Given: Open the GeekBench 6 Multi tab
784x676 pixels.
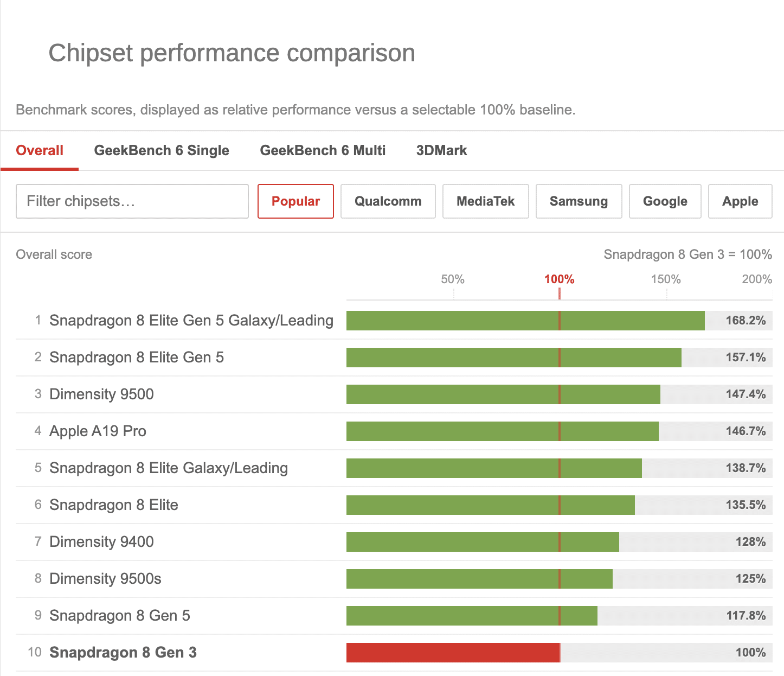Looking at the screenshot, I should (323, 150).
